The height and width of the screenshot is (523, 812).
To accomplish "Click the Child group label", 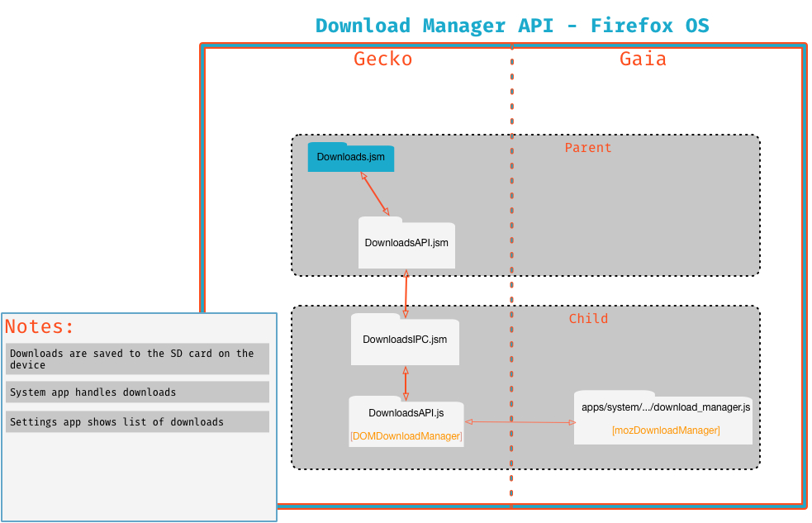I will (x=588, y=318).
